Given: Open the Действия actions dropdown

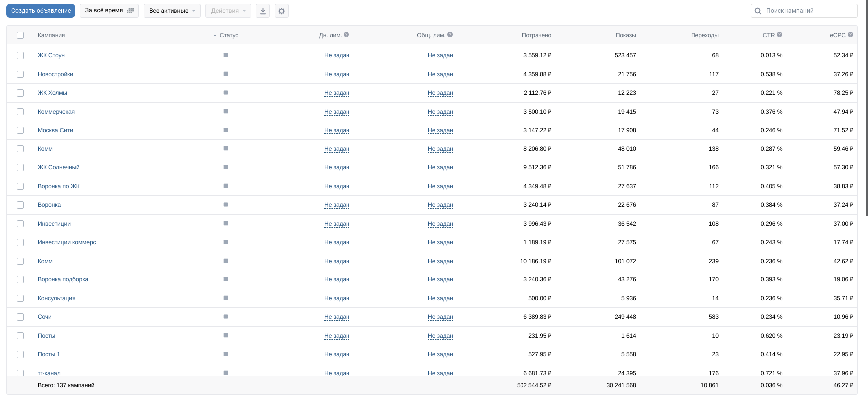Looking at the screenshot, I should tap(228, 11).
